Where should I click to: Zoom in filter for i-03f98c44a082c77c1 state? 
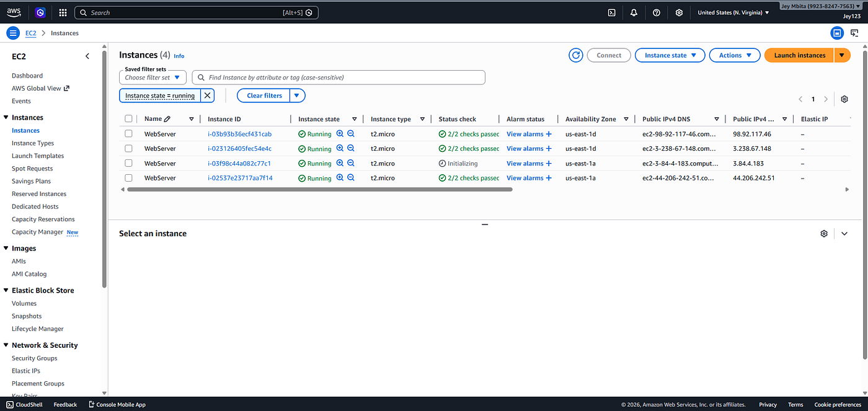pyautogui.click(x=340, y=163)
